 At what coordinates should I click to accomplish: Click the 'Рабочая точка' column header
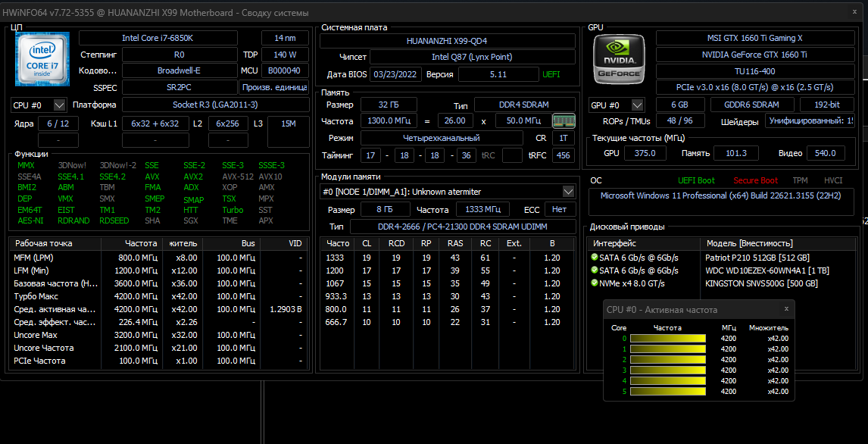point(55,243)
